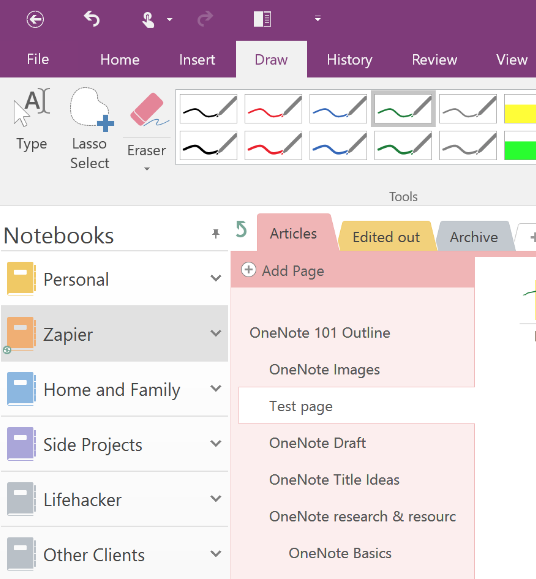Open the Review ribbon tab
This screenshot has height=579, width=536.
point(434,60)
